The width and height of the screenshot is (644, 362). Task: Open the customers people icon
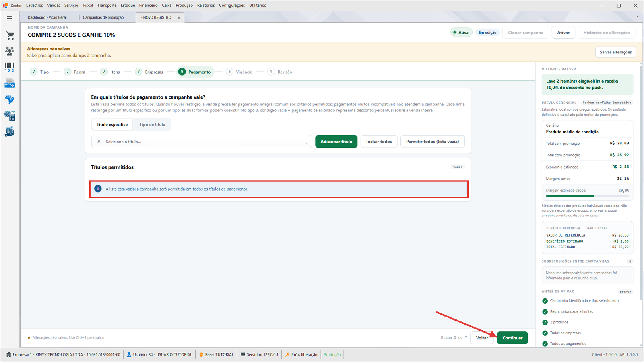point(10,51)
